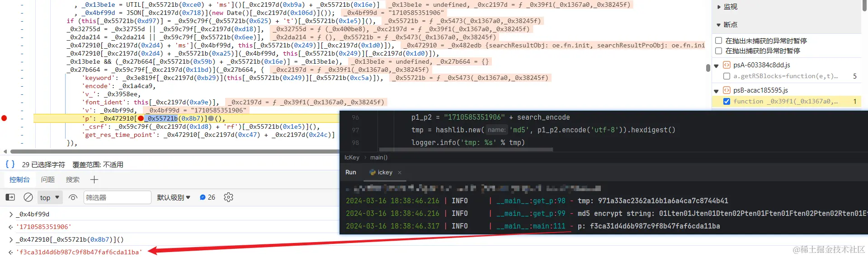The height and width of the screenshot is (257, 868).
Task: Click the IcKey breadcrumb item
Action: pyautogui.click(x=352, y=158)
